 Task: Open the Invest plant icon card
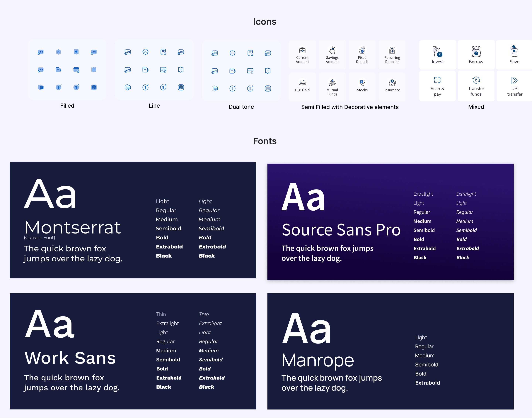(x=437, y=55)
